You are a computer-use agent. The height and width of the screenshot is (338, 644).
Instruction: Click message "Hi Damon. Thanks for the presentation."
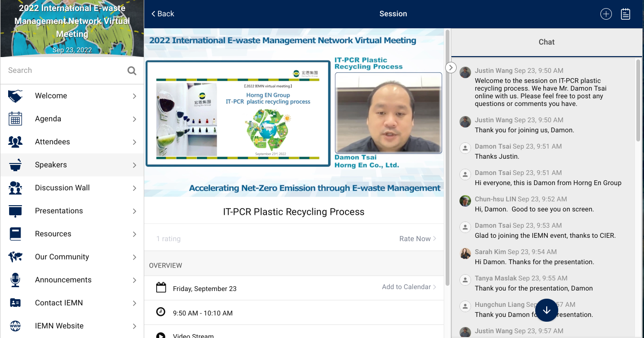point(534,262)
